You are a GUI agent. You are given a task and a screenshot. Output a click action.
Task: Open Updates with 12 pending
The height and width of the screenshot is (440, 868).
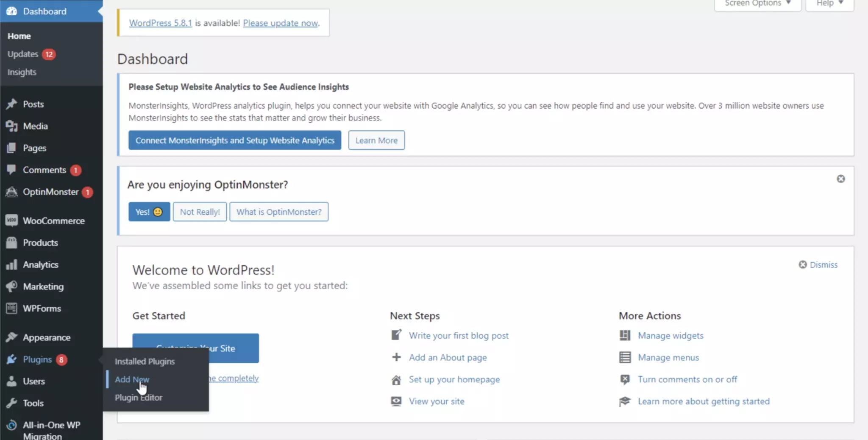tap(31, 54)
